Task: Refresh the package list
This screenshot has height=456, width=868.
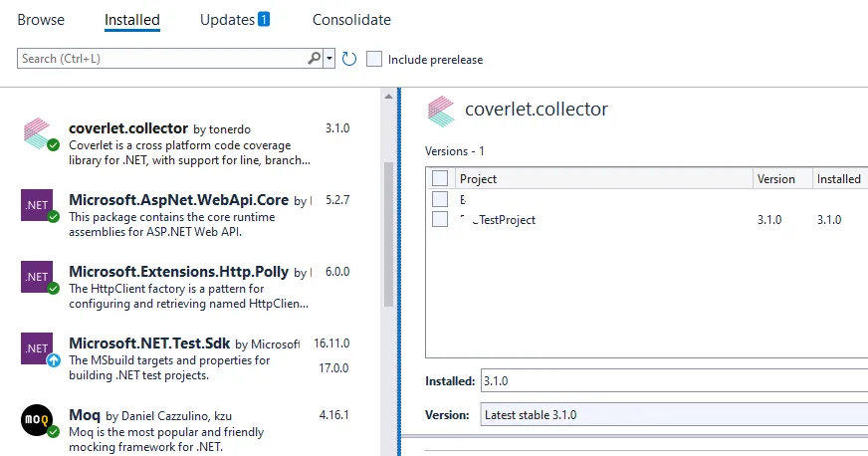Action: [348, 59]
